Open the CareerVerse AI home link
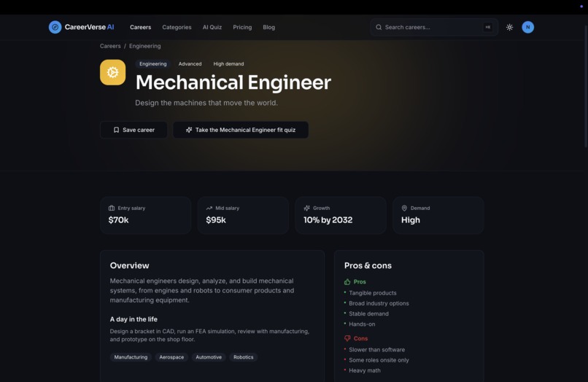This screenshot has height=382, width=588. coord(82,27)
